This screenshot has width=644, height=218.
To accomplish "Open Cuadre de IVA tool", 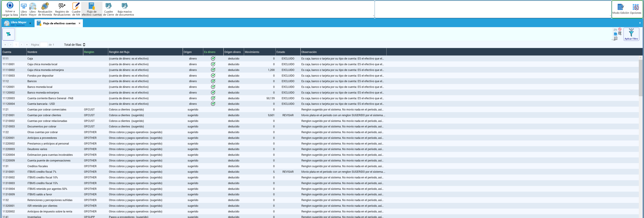I will point(76,9).
